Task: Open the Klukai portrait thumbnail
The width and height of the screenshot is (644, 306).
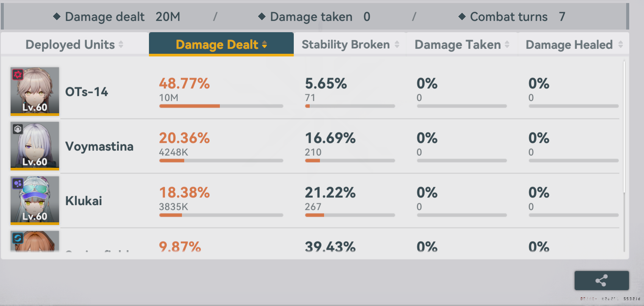Action: pyautogui.click(x=35, y=200)
